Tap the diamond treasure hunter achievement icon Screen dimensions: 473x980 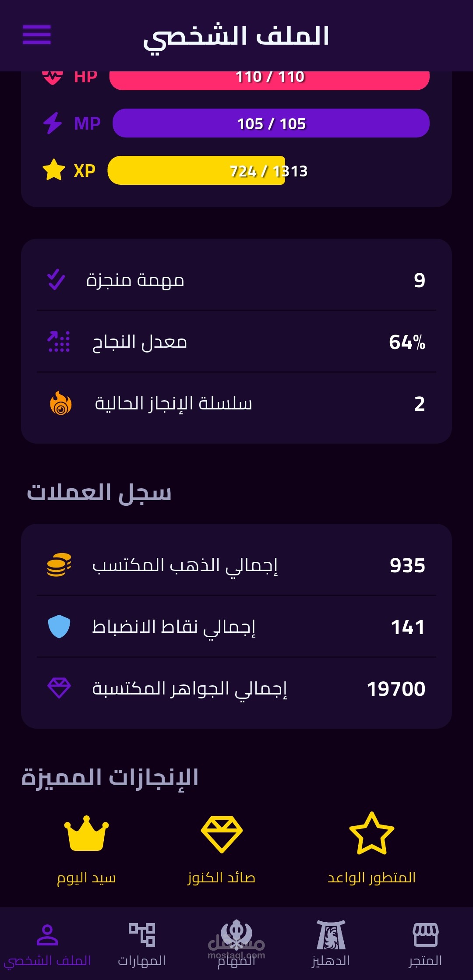[x=222, y=834]
